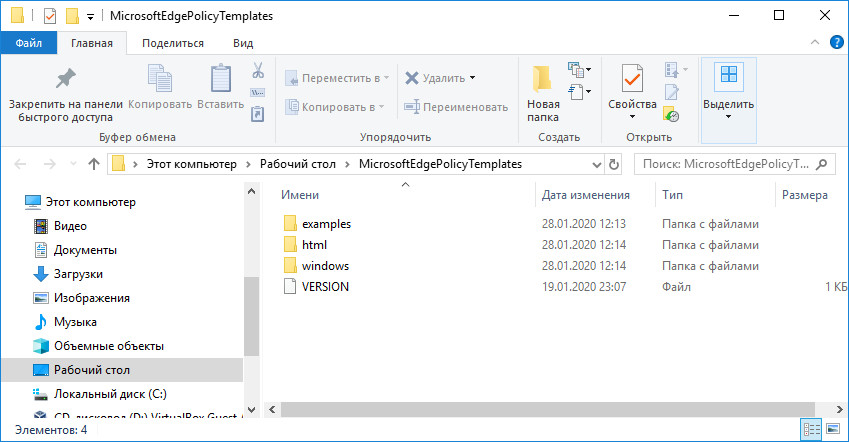Click the forward navigation arrow

tap(49, 164)
